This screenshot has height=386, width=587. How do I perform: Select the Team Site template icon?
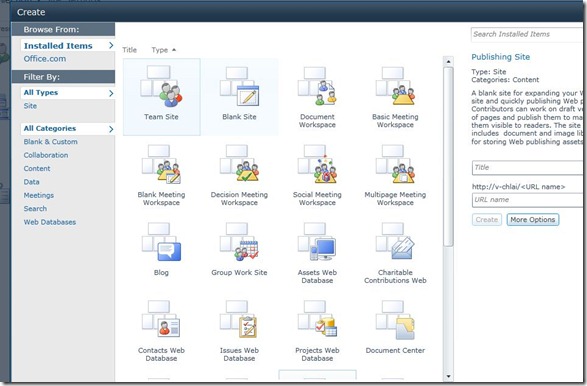(x=161, y=87)
